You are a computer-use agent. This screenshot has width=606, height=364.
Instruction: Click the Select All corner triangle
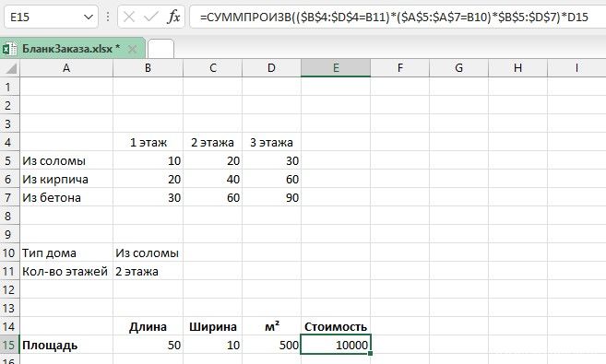coord(10,68)
